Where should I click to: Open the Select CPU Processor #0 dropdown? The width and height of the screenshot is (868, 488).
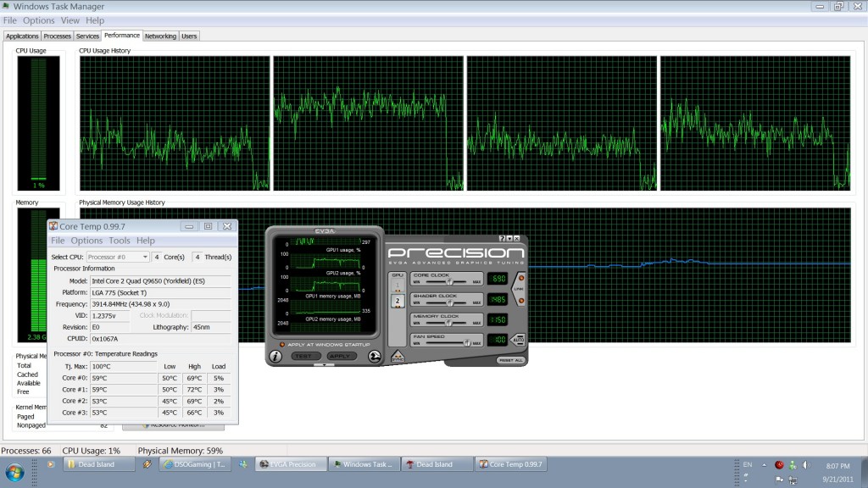[x=119, y=257]
